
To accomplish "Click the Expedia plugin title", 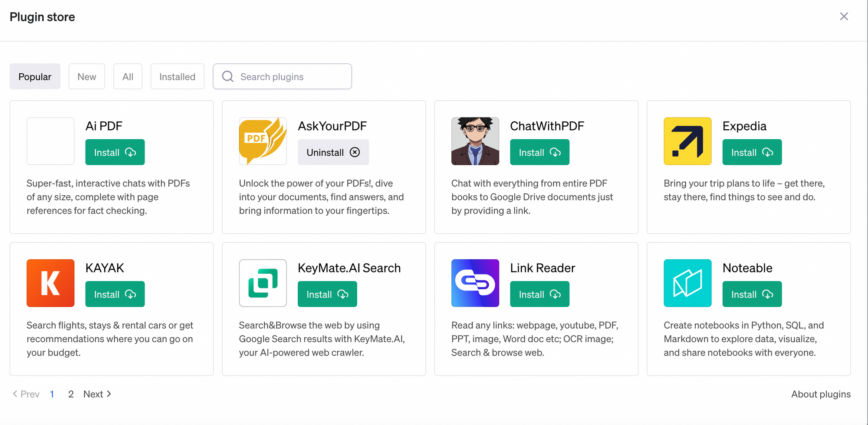I will click(744, 126).
